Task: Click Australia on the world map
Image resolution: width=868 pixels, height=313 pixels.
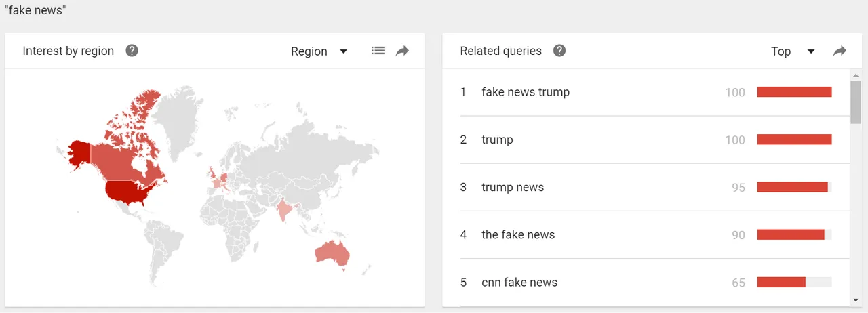Action: tap(332, 253)
